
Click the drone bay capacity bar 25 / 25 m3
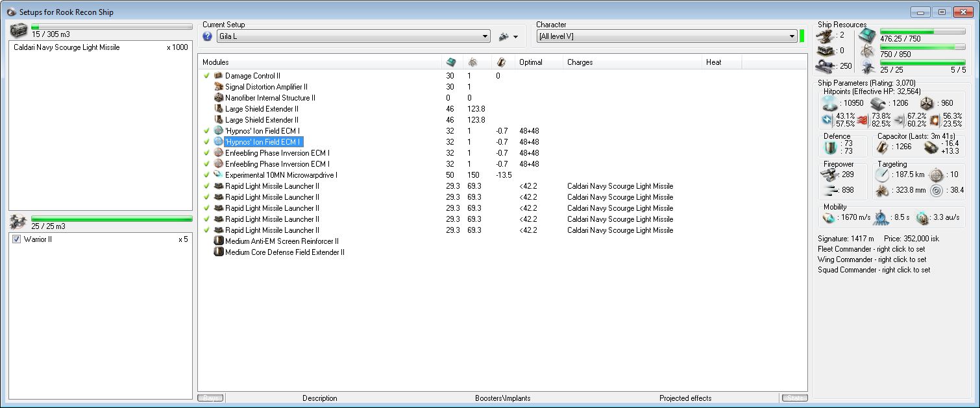click(x=112, y=219)
